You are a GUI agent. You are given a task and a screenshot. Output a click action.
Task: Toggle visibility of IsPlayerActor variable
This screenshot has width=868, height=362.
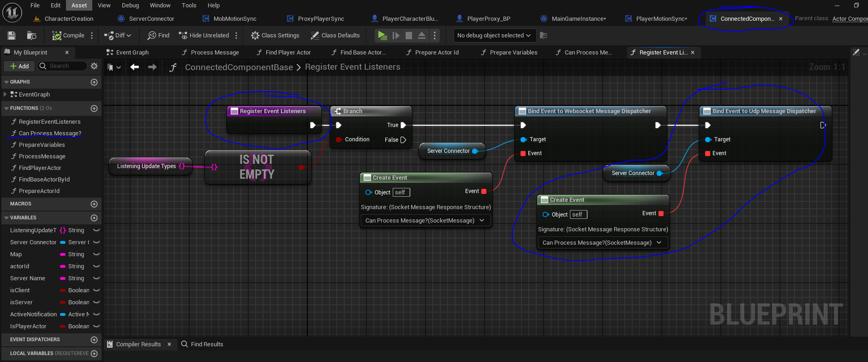point(96,326)
